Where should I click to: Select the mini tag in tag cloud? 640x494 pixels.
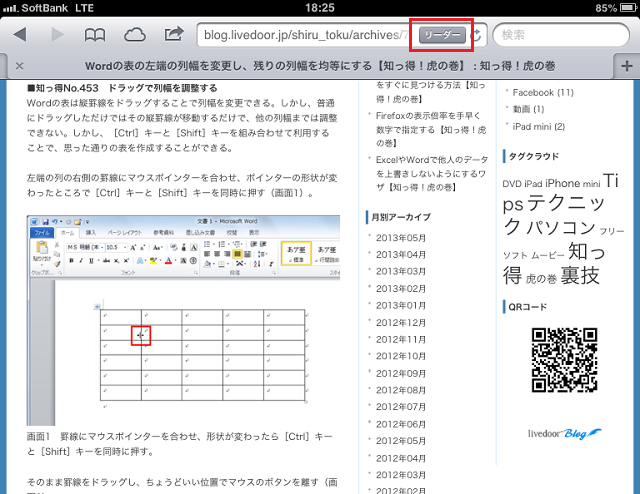pos(591,184)
